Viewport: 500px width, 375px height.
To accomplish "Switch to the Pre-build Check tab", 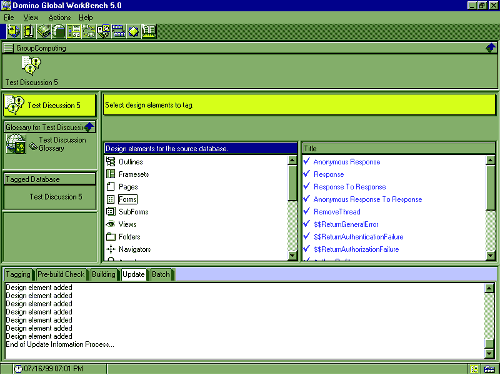I will tap(61, 274).
